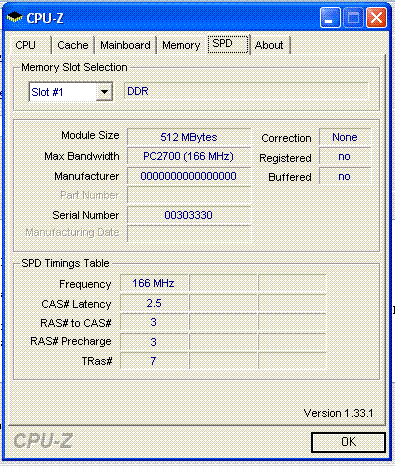
Task: Click the CPU-Z chip icon in title bar
Action: [x=14, y=17]
